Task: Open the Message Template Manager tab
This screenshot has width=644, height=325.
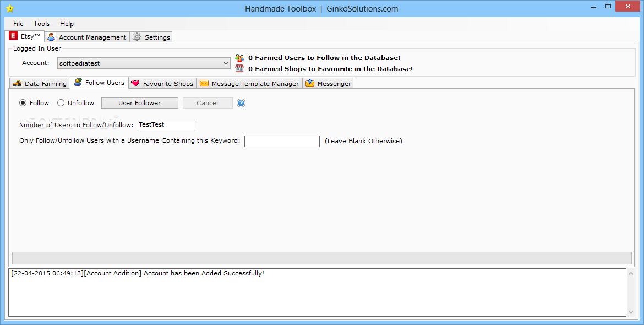Action: point(249,83)
